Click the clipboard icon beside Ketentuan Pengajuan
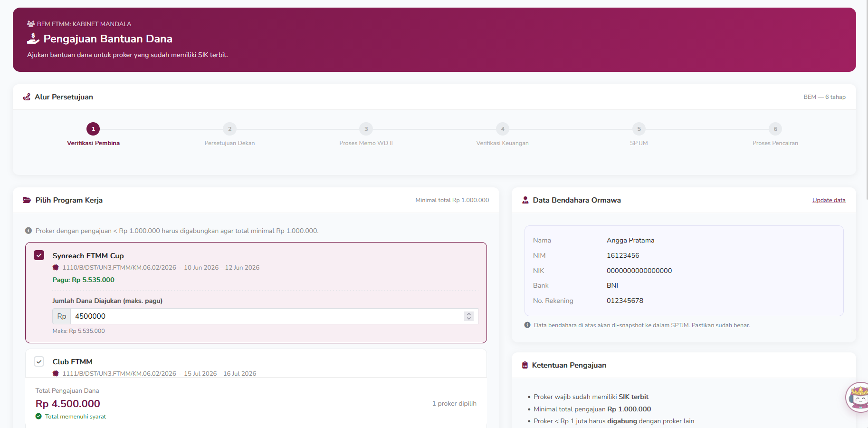The image size is (868, 428). 525,365
